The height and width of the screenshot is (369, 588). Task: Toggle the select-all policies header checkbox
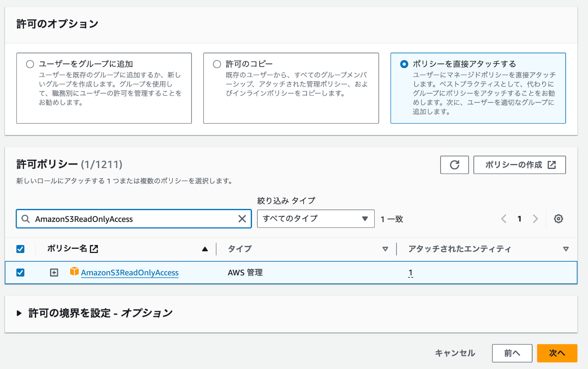coord(20,249)
